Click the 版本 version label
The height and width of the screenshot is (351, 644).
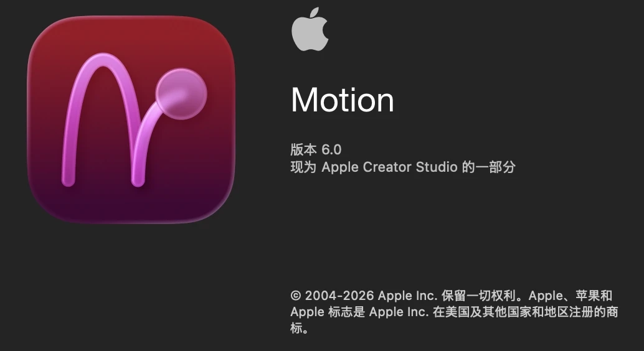pos(303,149)
